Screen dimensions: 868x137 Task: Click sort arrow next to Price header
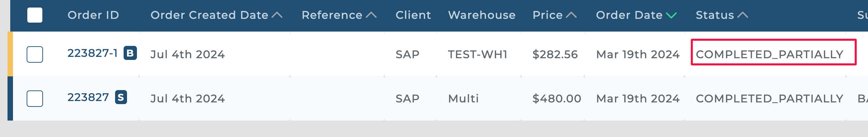click(571, 15)
